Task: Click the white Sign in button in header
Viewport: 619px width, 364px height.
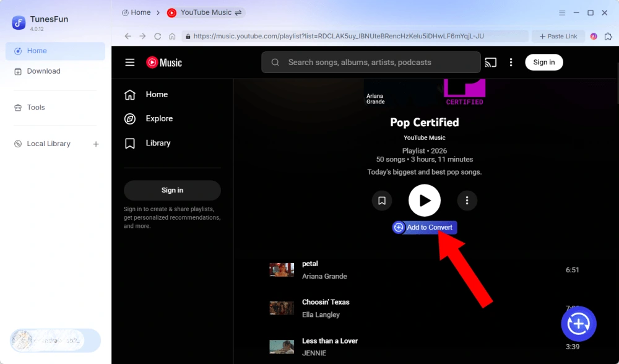Action: 543,63
